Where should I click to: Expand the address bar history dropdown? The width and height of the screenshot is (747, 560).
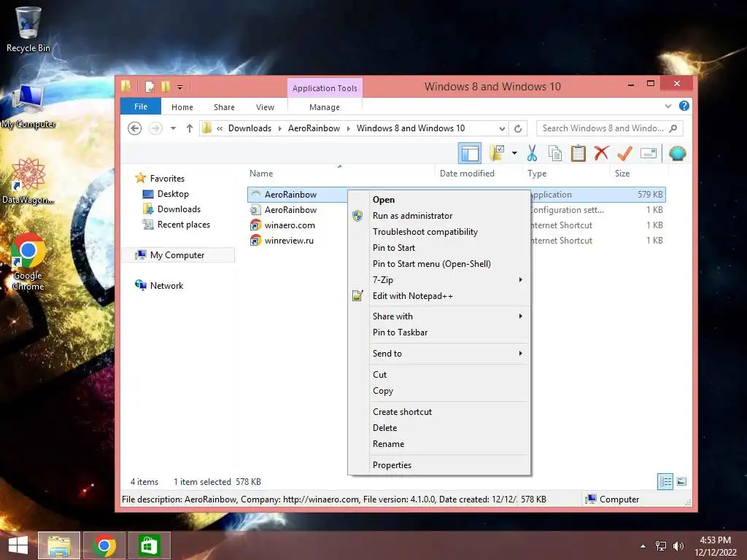tap(502, 128)
